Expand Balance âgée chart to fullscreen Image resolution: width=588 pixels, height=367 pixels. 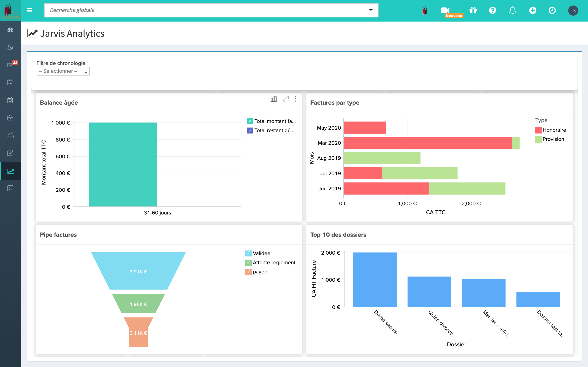tap(286, 99)
